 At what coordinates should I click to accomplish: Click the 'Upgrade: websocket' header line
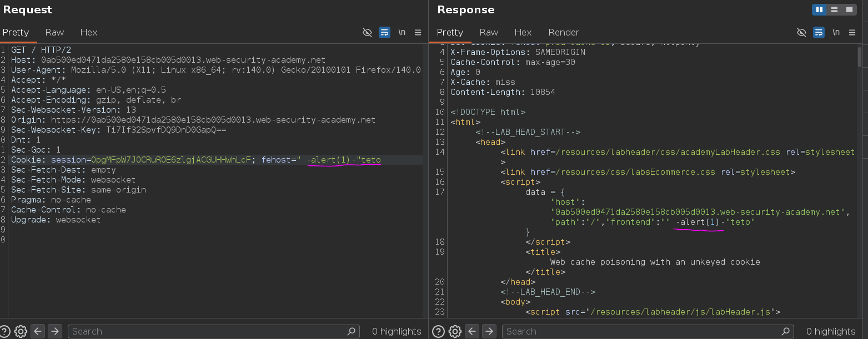pyautogui.click(x=56, y=220)
